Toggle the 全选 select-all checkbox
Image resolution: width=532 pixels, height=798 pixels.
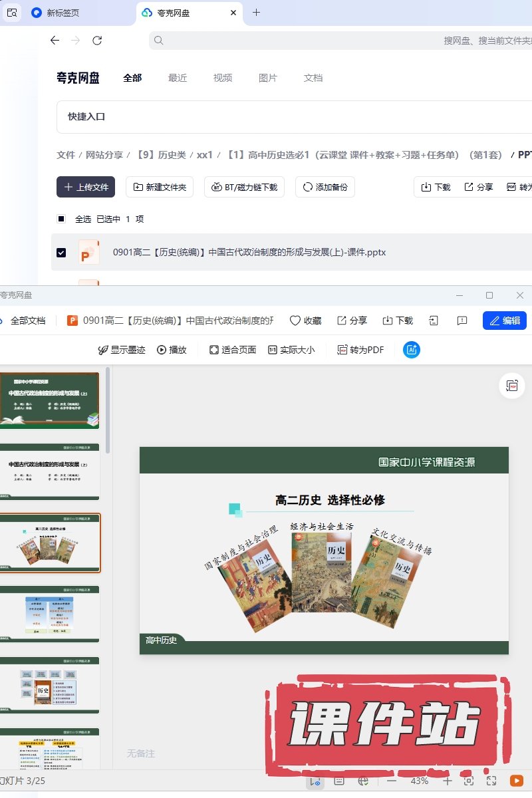(x=61, y=219)
